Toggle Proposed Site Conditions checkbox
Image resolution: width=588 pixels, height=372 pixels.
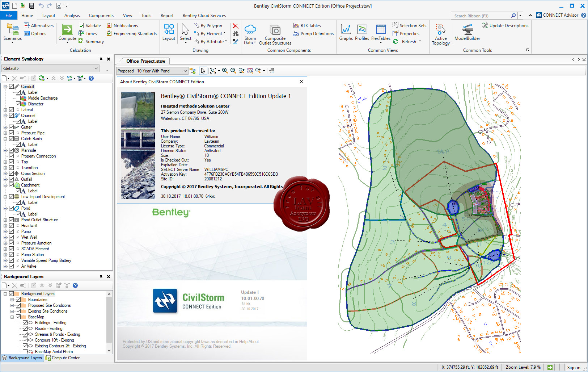coord(18,305)
